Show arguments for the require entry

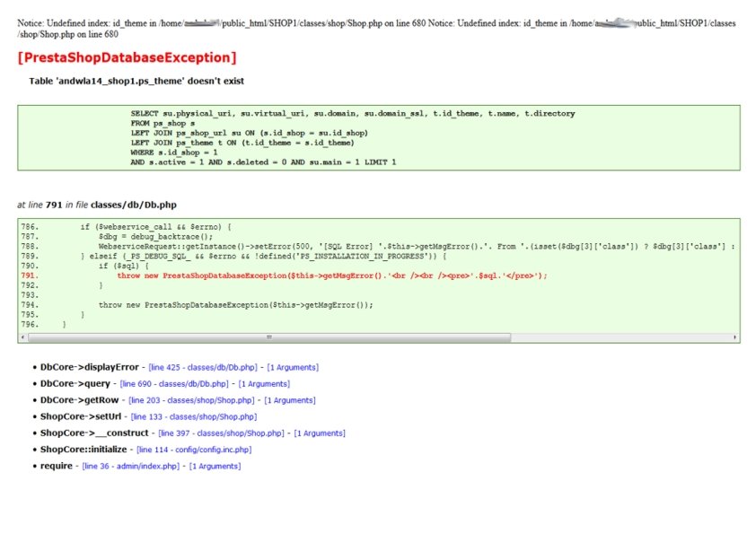(215, 466)
